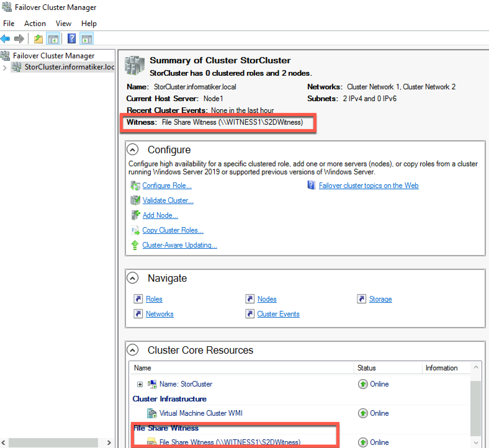Click the Networks shortcut icon
Viewport: 489px width, 448px height.
pyautogui.click(x=138, y=314)
